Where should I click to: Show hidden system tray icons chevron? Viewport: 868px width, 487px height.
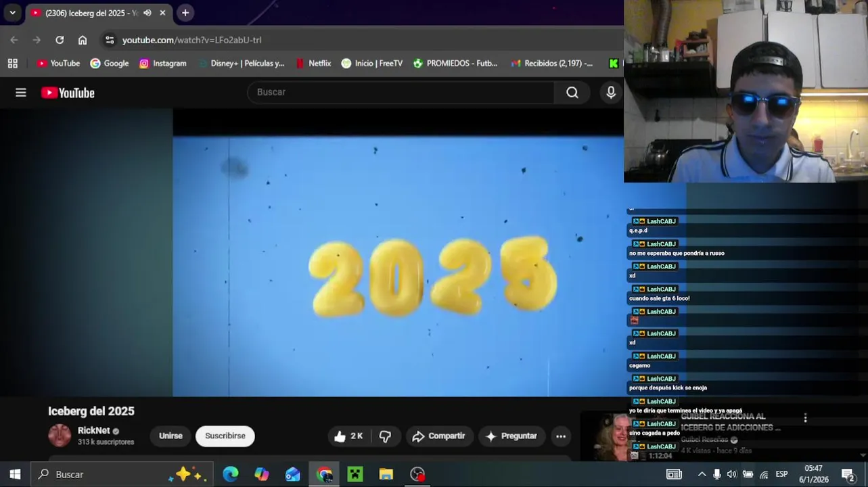(x=702, y=474)
